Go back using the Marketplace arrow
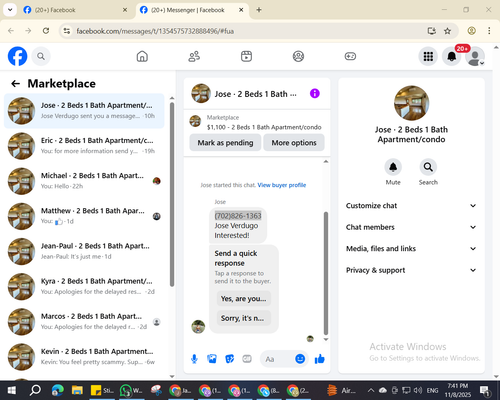 (x=16, y=84)
